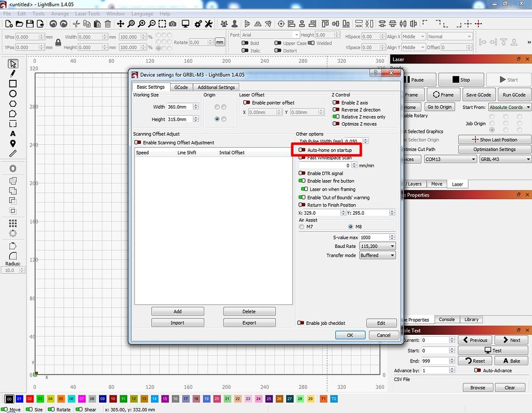This screenshot has height=413, width=532.
Task: Click Show Last Position button
Action: pos(495,139)
